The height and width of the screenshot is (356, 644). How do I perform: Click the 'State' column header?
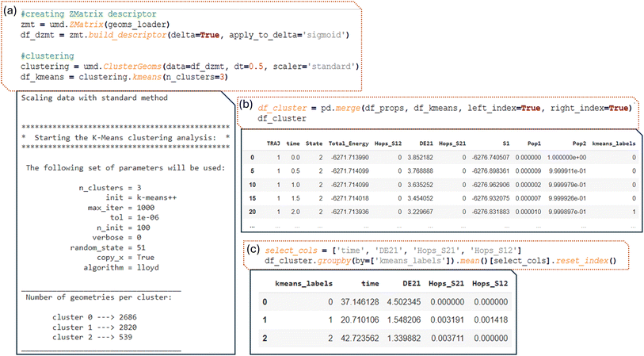[314, 144]
